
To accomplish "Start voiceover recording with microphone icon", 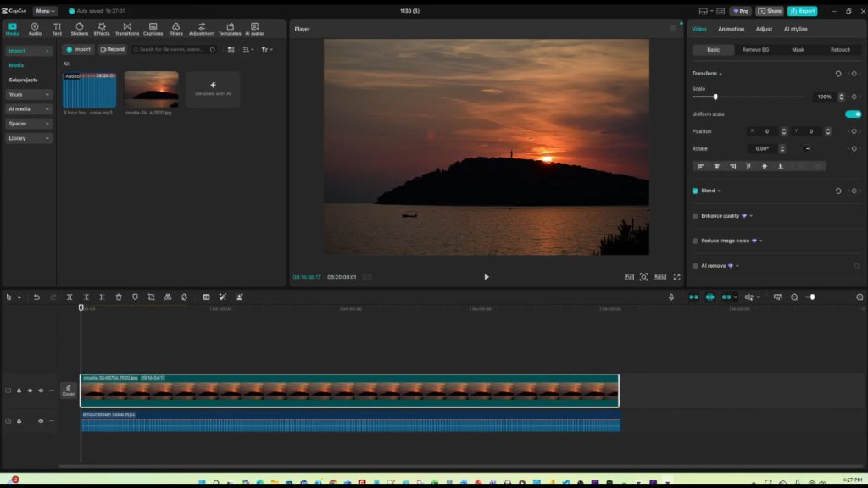I will click(671, 297).
